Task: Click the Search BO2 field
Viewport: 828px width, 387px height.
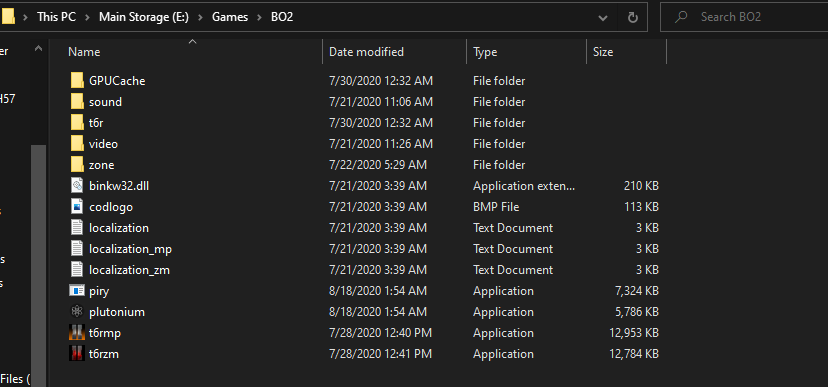Action: coord(745,17)
